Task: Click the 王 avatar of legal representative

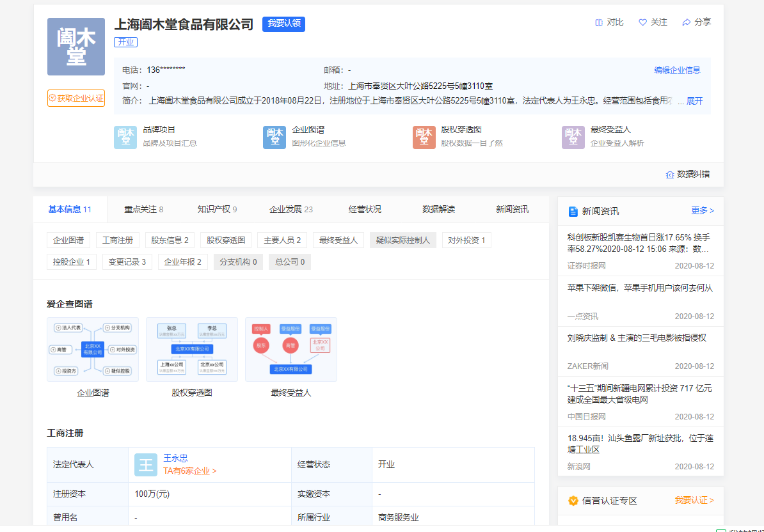Action: click(146, 465)
